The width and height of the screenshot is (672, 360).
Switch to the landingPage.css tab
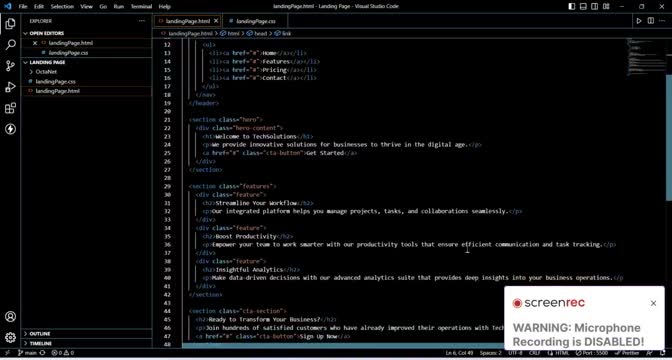(x=255, y=21)
